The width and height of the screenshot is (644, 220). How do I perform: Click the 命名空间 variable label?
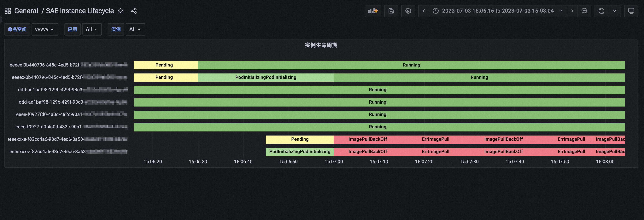coord(17,29)
